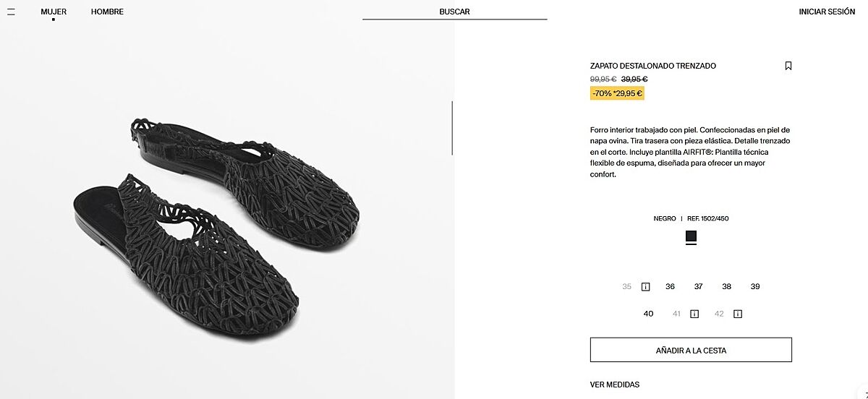The width and height of the screenshot is (868, 399).
Task: Click the AÑADIR A LA CESTA button
Action: pos(691,351)
